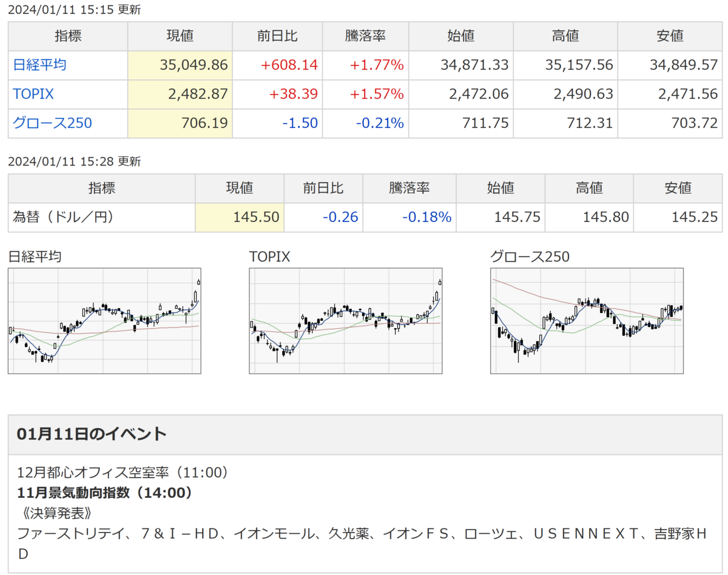This screenshot has height=575, width=728.
Task: Select グロース250 current value 706.19
Action: click(x=204, y=123)
